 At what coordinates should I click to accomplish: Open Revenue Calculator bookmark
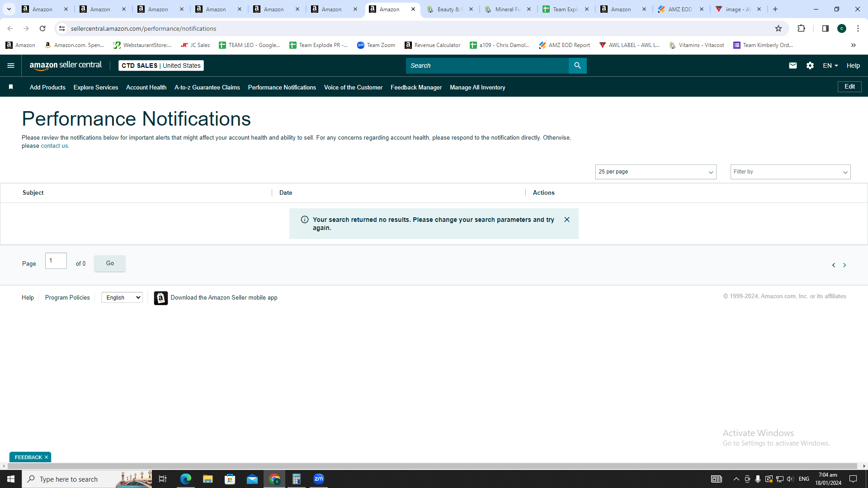point(433,45)
